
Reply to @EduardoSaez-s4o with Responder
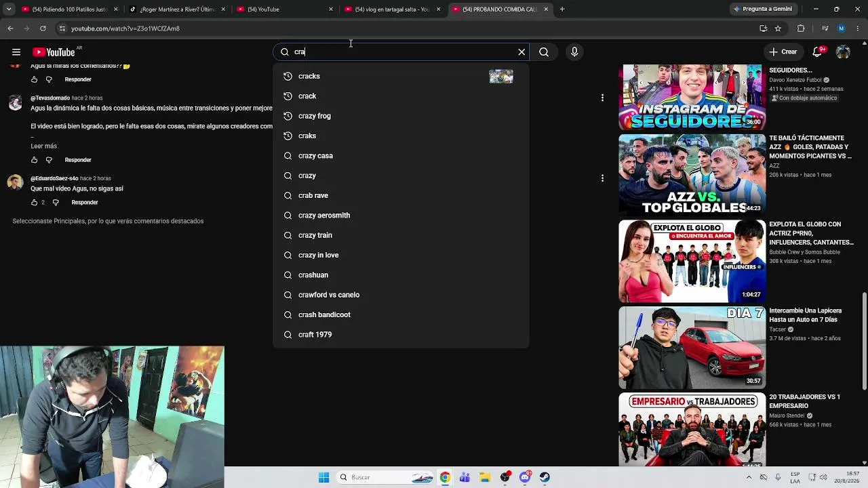click(85, 203)
